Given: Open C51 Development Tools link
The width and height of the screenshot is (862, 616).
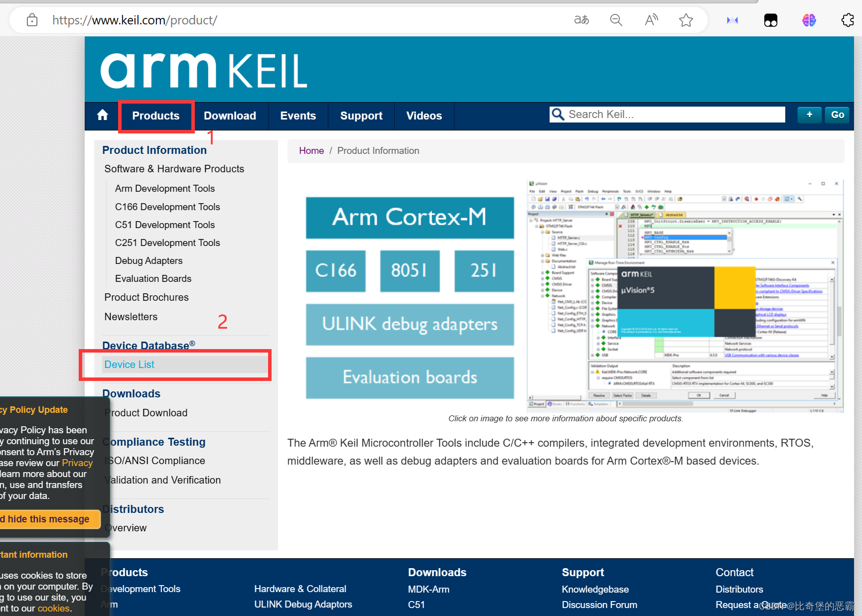Looking at the screenshot, I should 165,225.
